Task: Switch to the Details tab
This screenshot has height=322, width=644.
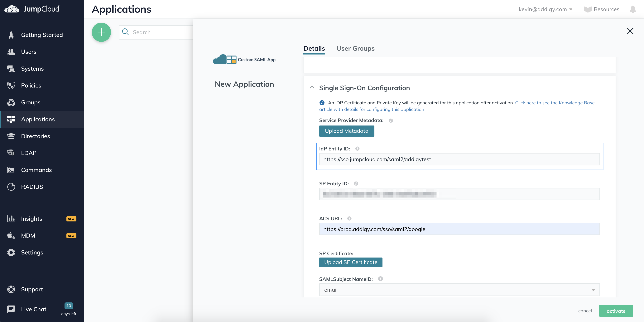Action: (314, 49)
